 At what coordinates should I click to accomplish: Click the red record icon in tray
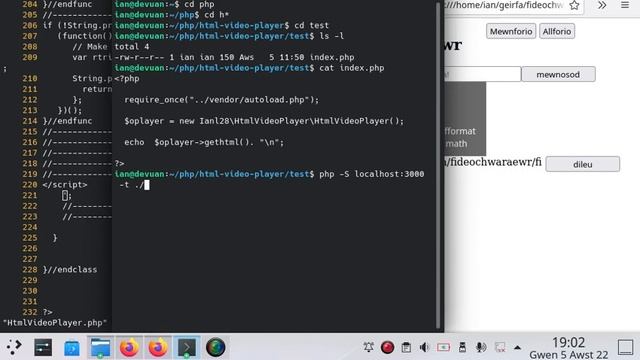tap(387, 347)
